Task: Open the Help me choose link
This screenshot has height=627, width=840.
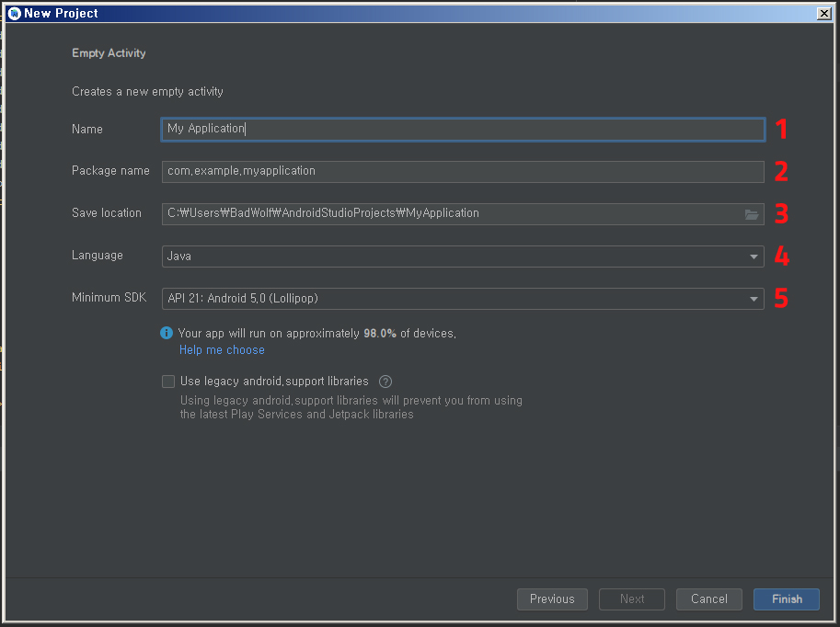Action: tap(222, 349)
